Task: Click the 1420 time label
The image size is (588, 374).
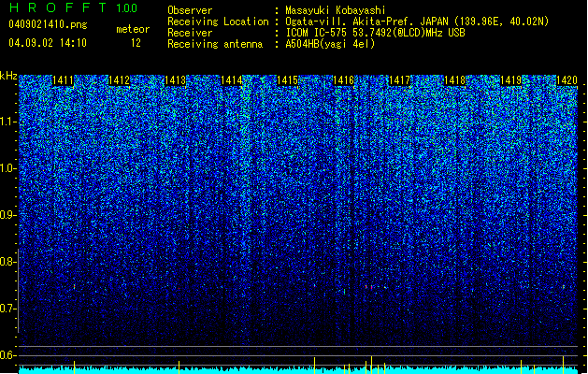Action: [x=566, y=80]
